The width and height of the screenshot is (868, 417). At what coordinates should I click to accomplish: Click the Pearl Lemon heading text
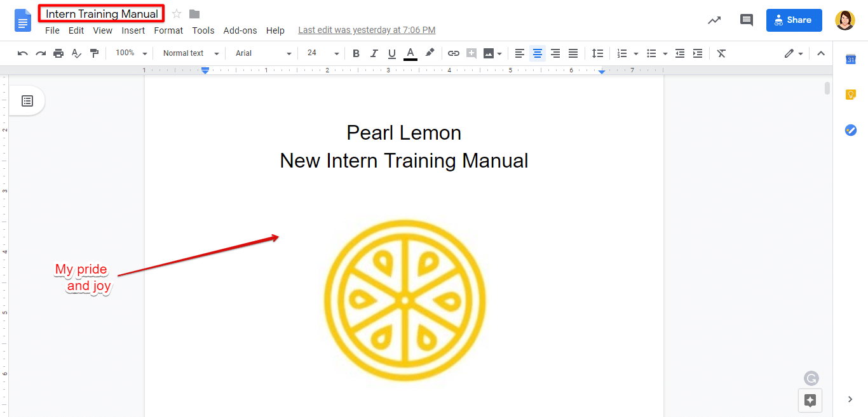click(x=404, y=133)
